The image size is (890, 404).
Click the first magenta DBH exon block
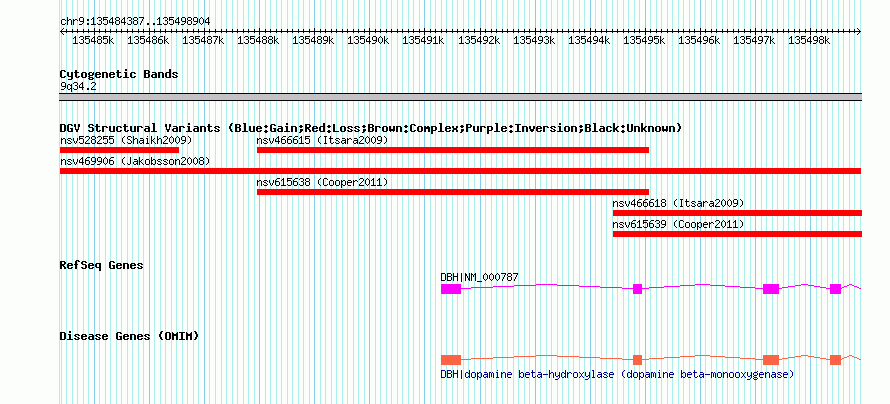point(451,289)
